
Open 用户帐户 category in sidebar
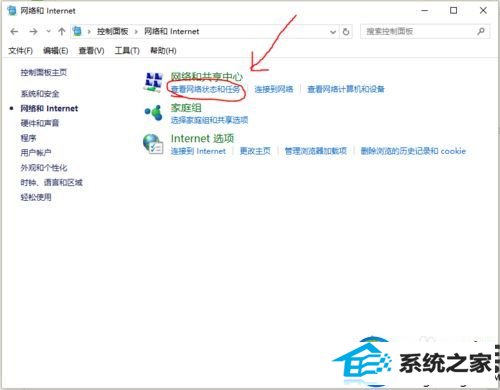[x=36, y=152]
